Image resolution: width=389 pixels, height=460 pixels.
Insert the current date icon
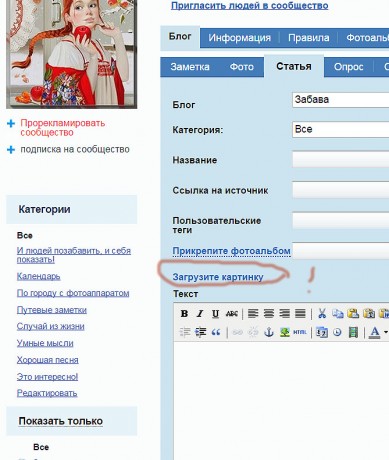pyautogui.click(x=322, y=332)
